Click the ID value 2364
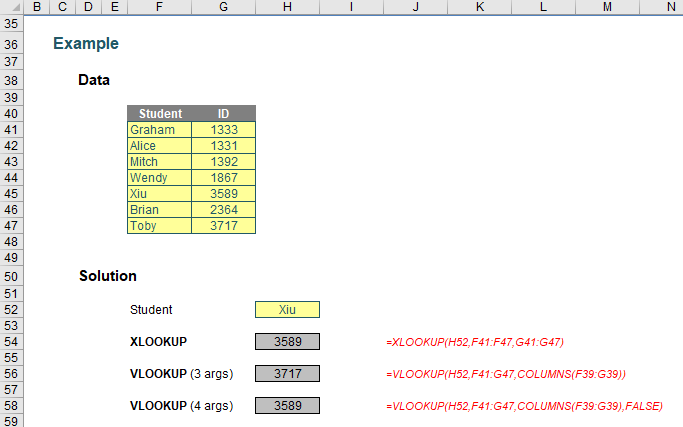The height and width of the screenshot is (427, 683). click(x=223, y=210)
